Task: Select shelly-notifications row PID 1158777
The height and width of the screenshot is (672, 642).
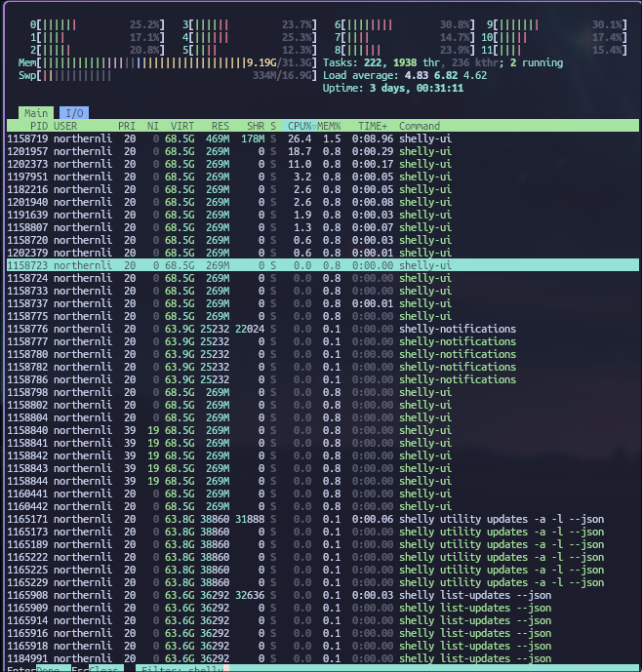Action: (323, 341)
